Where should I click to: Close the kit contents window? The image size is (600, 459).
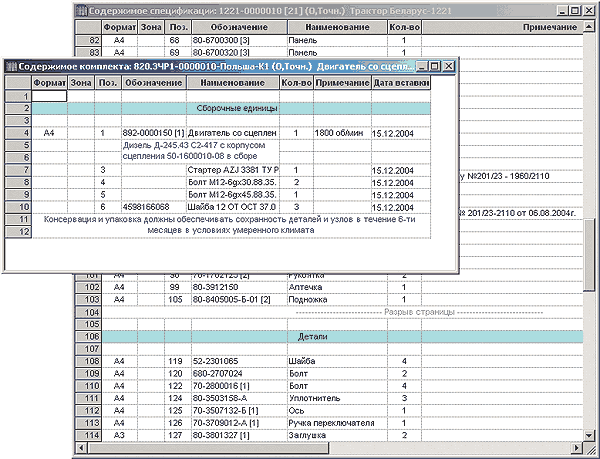pos(448,67)
